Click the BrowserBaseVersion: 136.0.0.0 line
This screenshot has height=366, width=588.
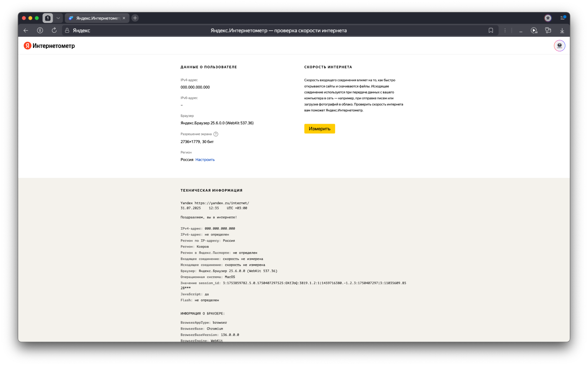coord(210,335)
